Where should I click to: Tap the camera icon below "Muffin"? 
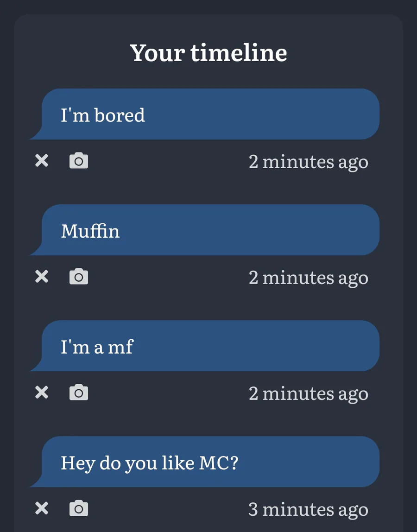(x=79, y=277)
